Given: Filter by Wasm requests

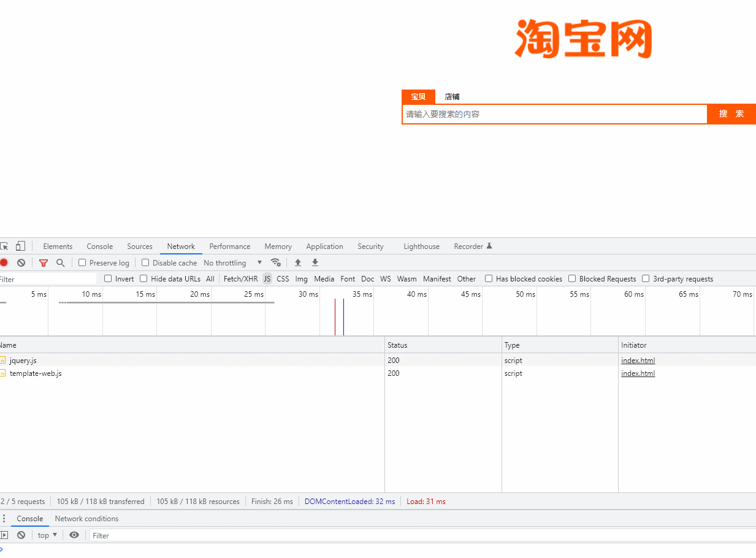Looking at the screenshot, I should click(407, 279).
